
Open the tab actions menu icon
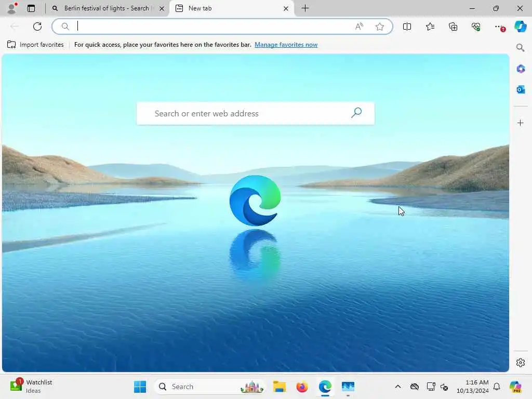pyautogui.click(x=31, y=8)
